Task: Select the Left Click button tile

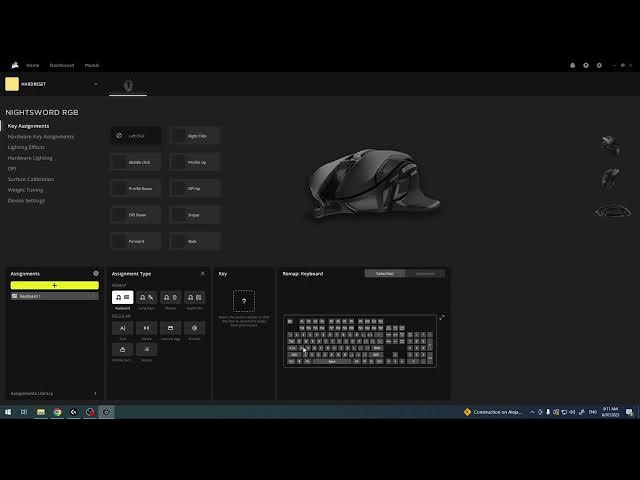Action: click(x=136, y=136)
